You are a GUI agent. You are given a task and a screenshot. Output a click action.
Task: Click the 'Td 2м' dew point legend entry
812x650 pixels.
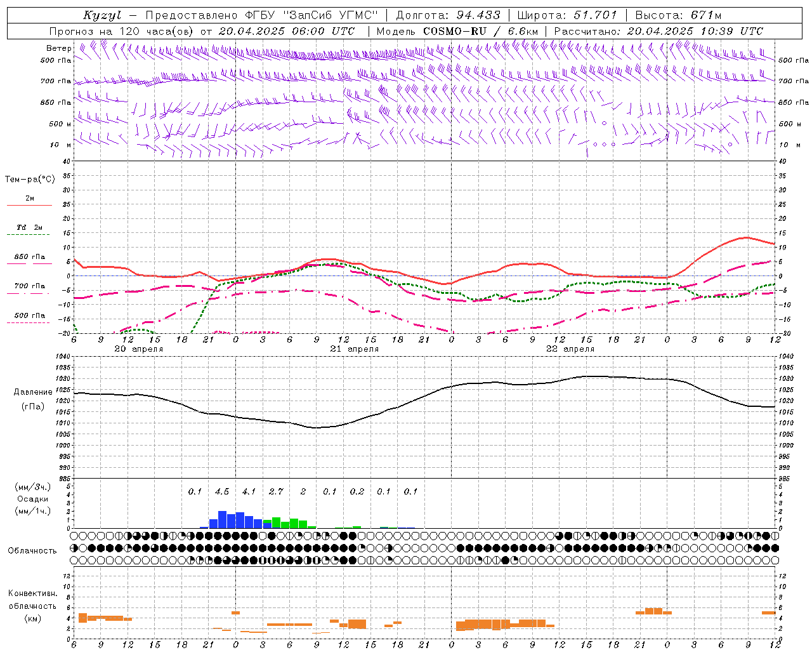pos(30,227)
